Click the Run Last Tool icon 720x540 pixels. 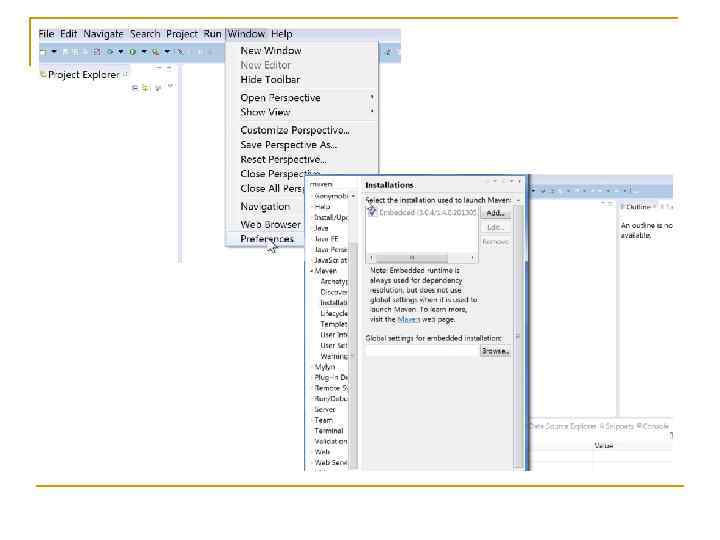point(156,52)
